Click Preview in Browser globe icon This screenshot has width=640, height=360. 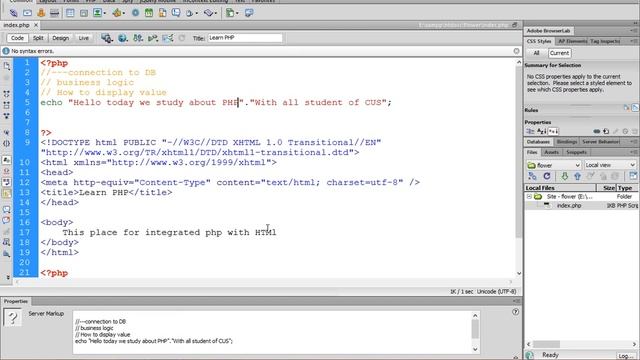click(x=122, y=38)
